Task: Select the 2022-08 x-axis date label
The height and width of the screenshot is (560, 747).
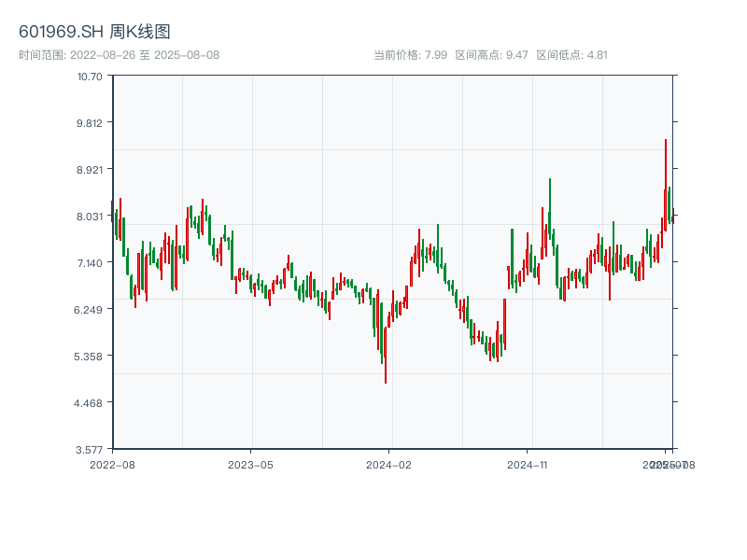Action: click(112, 464)
